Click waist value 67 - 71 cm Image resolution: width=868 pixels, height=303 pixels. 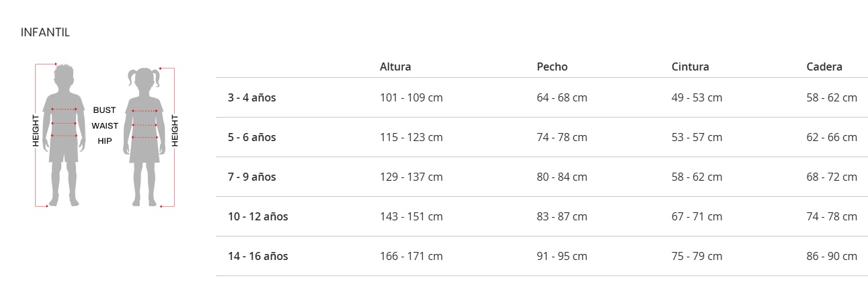point(697,216)
